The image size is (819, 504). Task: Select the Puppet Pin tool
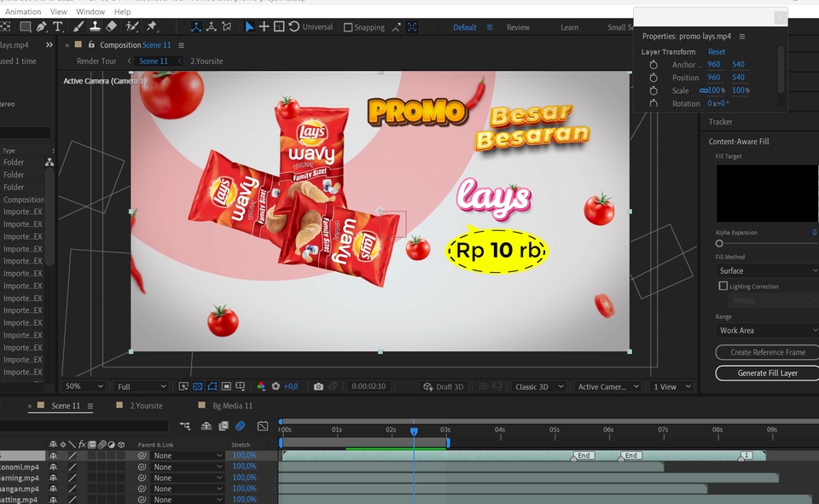(152, 26)
